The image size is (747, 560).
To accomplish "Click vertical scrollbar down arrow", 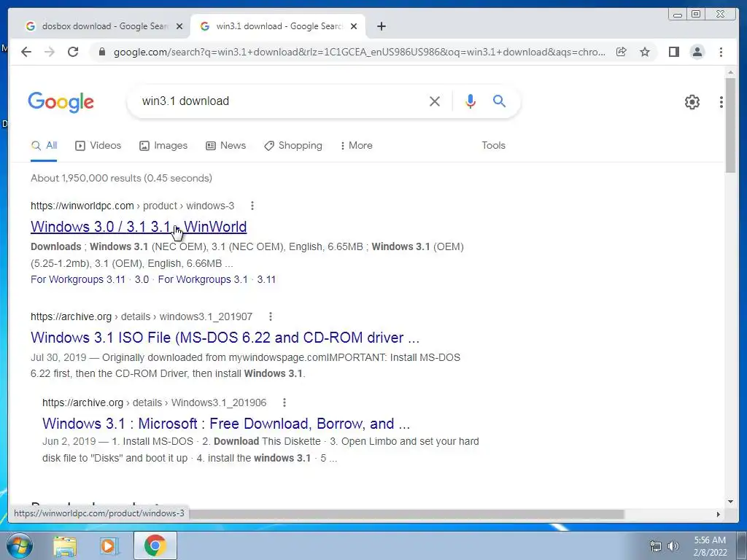I will pos(730,501).
